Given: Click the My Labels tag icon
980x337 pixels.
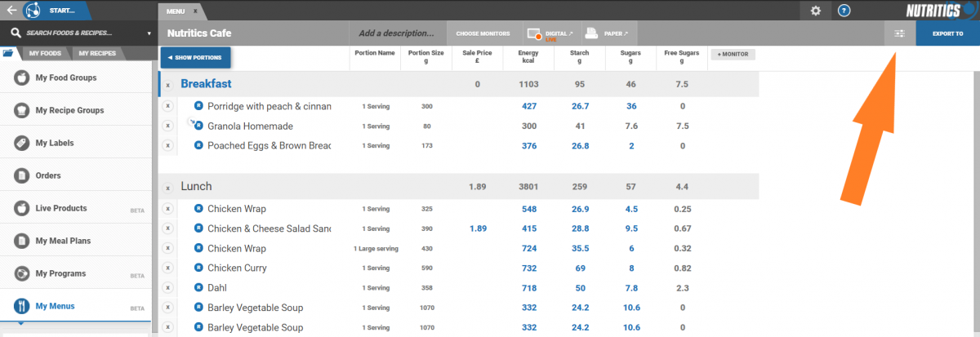Looking at the screenshot, I should 21,143.
